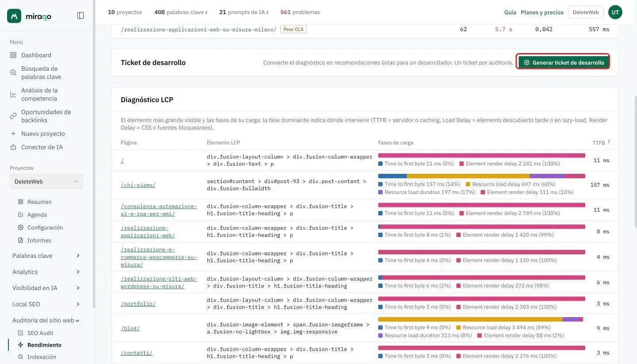Open the UT user avatar
The image size is (637, 364).
[615, 12]
